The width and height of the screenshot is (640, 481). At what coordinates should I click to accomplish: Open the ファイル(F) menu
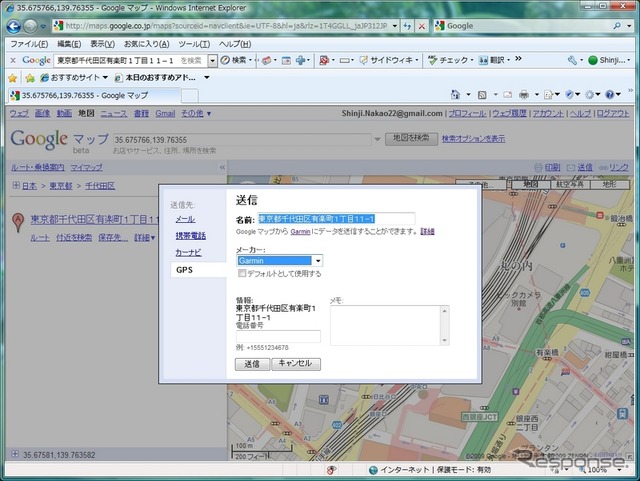click(29, 44)
